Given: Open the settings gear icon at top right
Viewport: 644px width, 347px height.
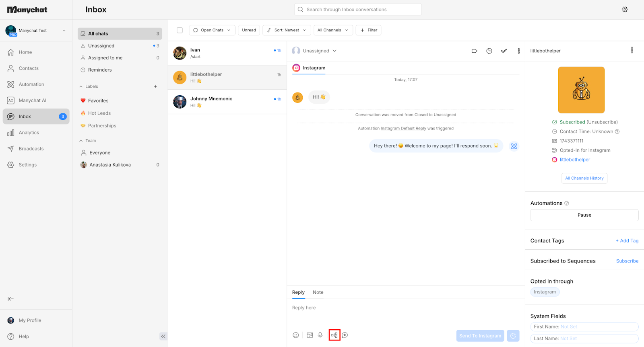Looking at the screenshot, I should (625, 10).
